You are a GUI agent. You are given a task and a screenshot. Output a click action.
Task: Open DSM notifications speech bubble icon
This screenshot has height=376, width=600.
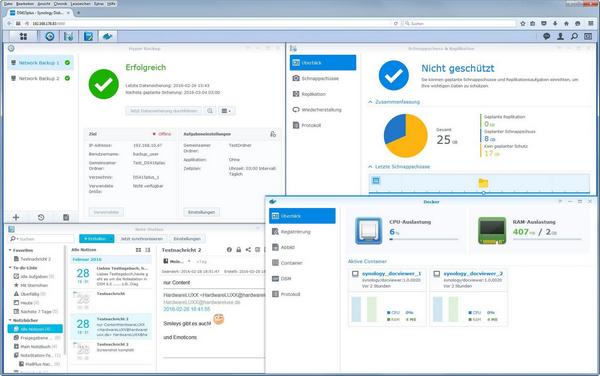(546, 36)
